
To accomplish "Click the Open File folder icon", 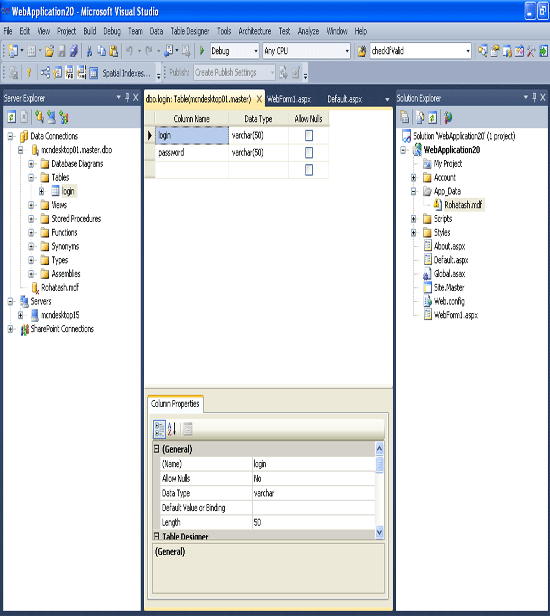I will [x=49, y=51].
